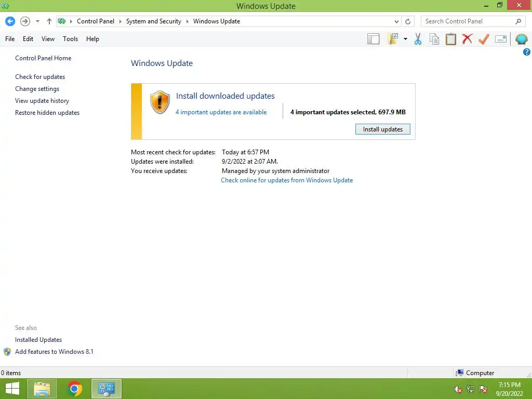532x399 pixels.
Task: Click the 0 items status text
Action: 11,373
